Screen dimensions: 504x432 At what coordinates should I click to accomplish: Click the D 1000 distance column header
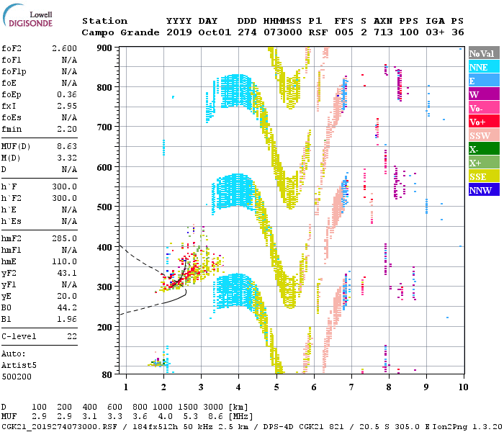[x=163, y=408]
